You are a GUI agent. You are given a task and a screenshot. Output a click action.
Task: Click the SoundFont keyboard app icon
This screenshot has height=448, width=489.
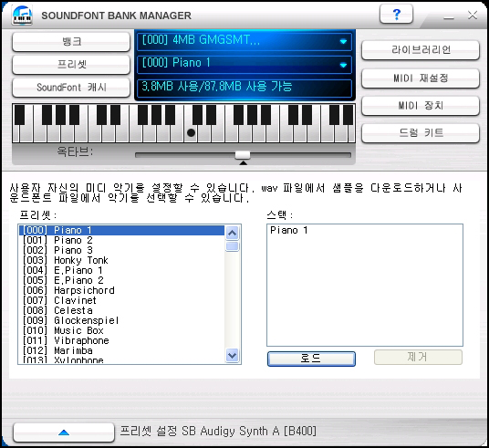(22, 16)
